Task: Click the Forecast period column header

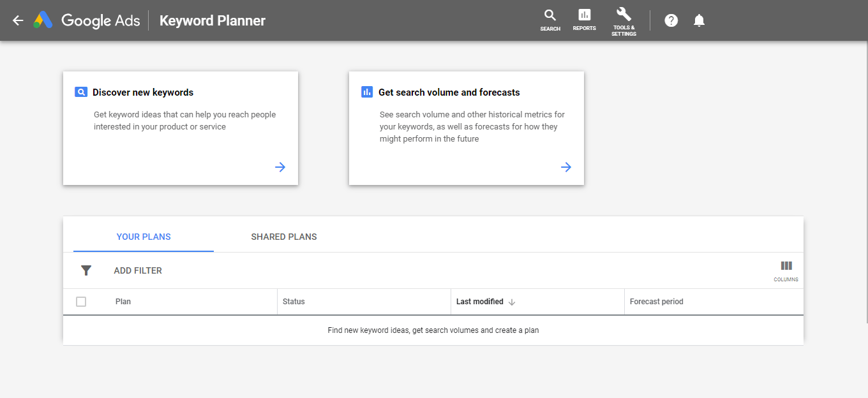Action: [x=656, y=302]
